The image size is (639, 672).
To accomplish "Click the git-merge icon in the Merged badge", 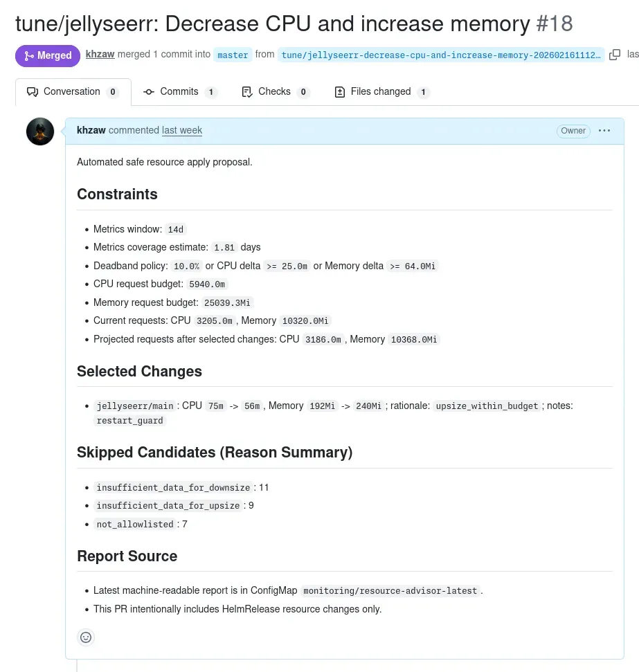I will pos(28,55).
